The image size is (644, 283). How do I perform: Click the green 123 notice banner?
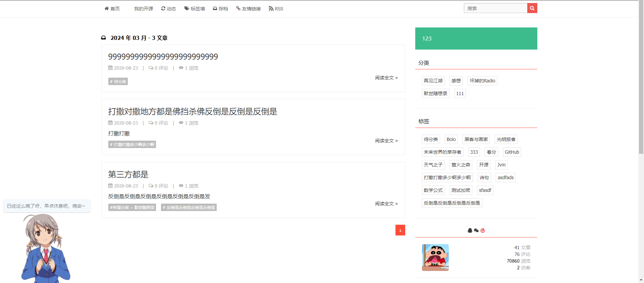click(x=476, y=39)
